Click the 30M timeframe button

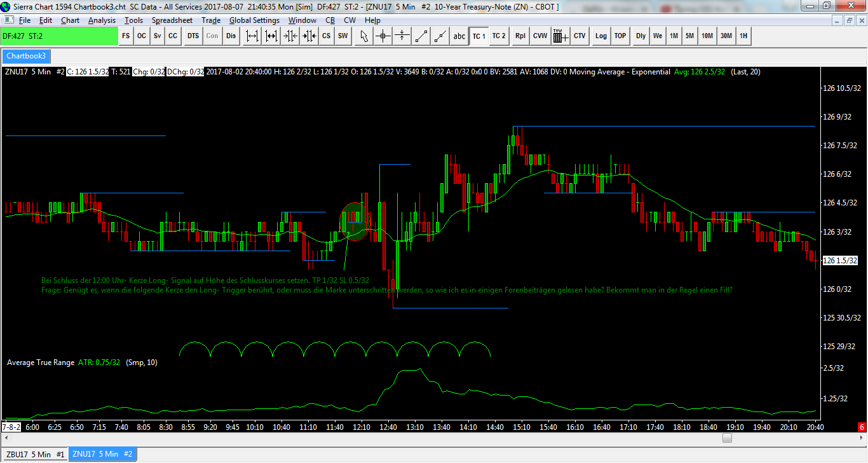pyautogui.click(x=726, y=36)
